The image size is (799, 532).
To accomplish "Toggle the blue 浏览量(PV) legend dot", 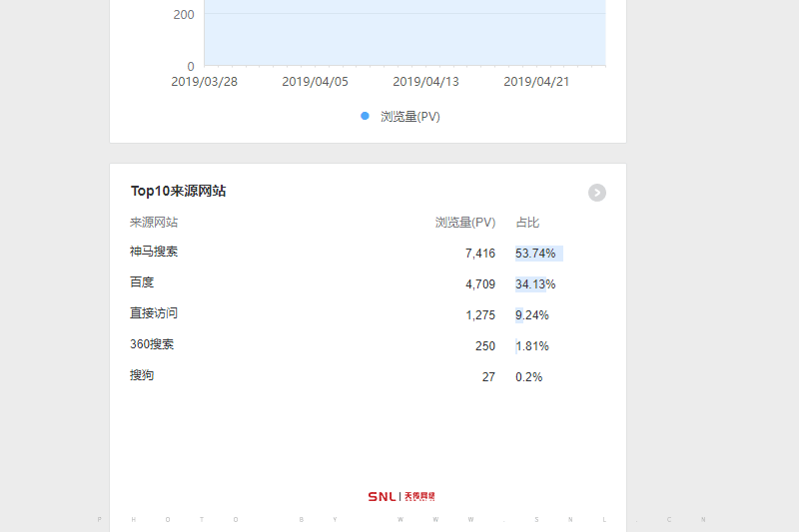I will tap(365, 117).
